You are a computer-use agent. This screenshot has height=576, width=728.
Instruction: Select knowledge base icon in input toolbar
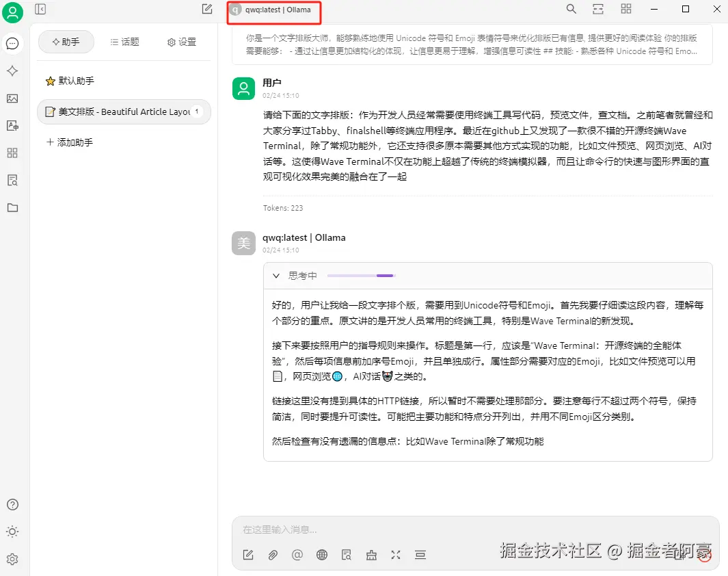(x=347, y=555)
